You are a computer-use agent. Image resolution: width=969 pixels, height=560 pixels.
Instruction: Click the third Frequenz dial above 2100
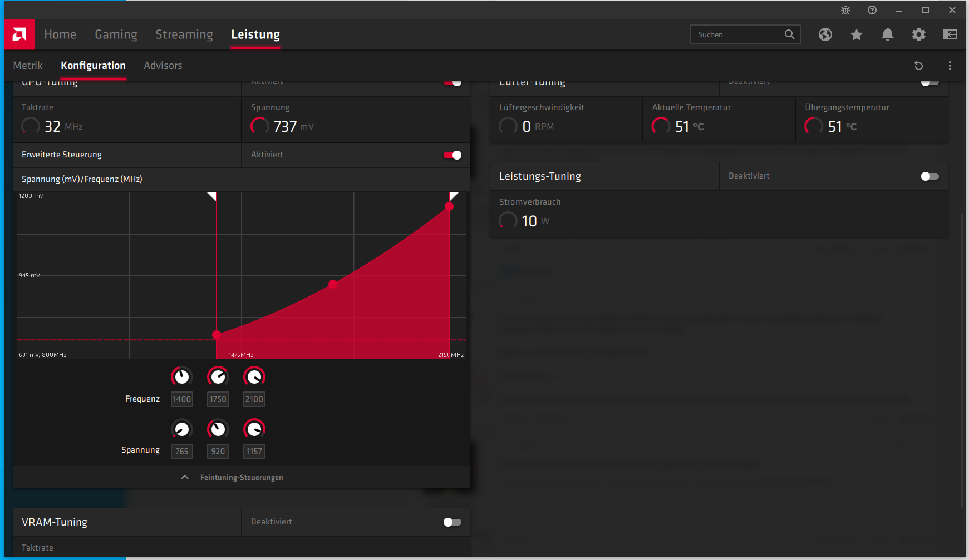click(254, 377)
